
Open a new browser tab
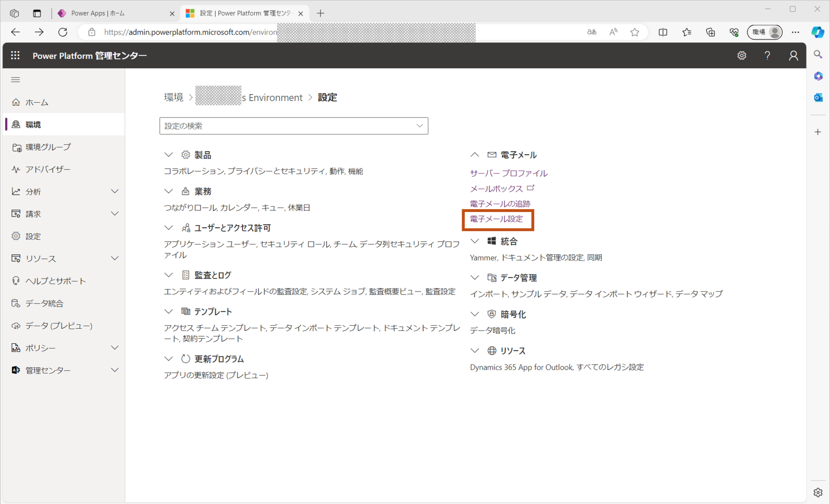tap(320, 13)
